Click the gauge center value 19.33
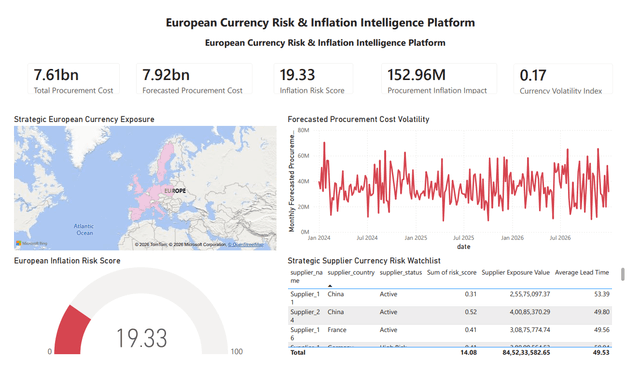 (142, 338)
